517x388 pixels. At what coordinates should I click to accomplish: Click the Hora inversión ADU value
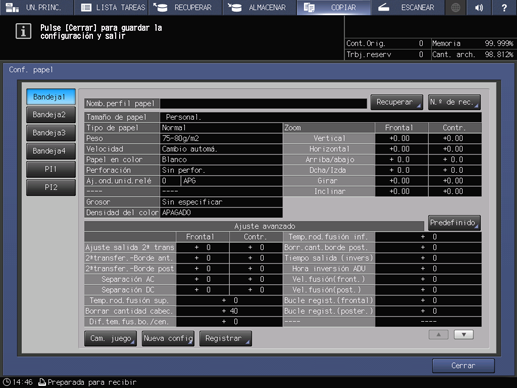click(428, 269)
